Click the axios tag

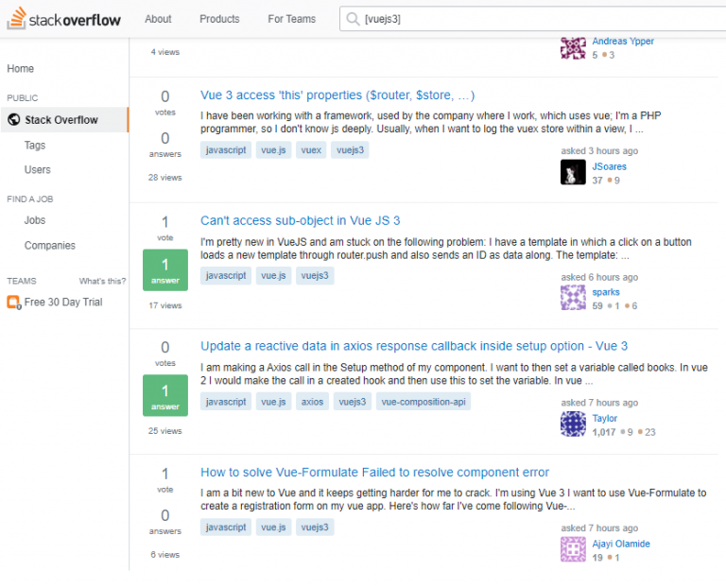[x=312, y=402]
